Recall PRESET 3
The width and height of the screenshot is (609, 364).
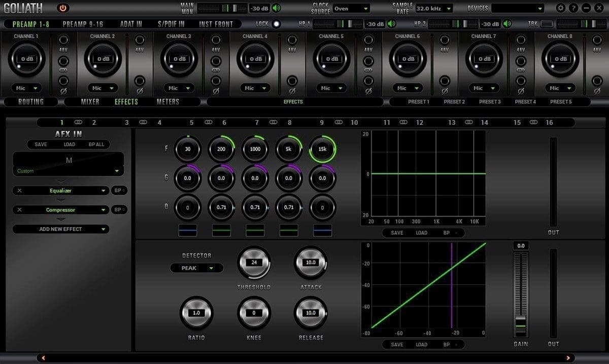point(490,102)
